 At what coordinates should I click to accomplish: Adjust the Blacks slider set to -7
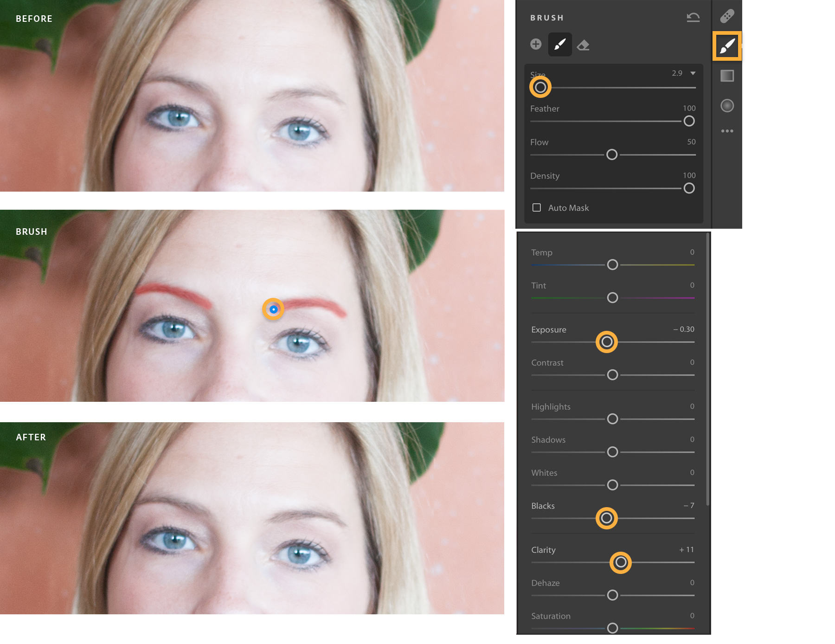click(606, 518)
